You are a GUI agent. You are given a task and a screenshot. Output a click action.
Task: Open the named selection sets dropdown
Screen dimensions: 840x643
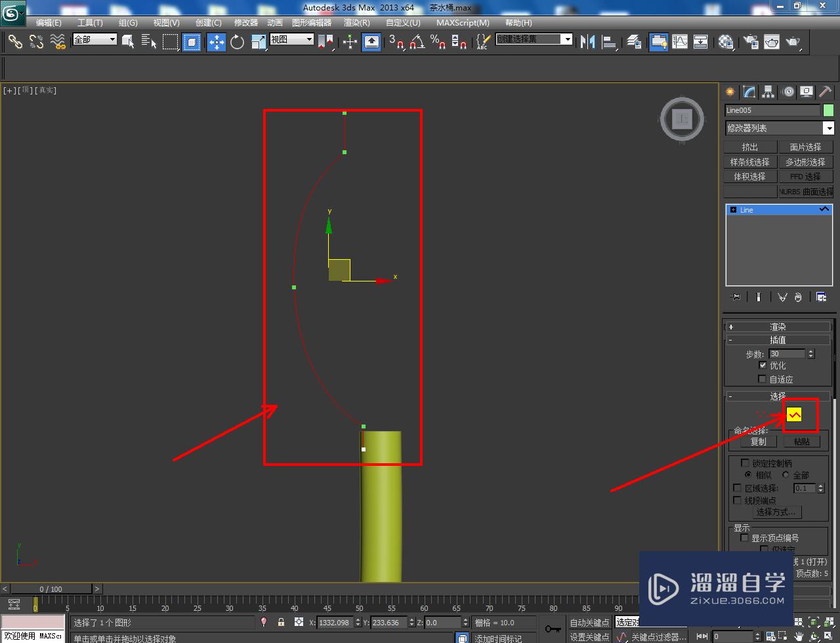point(534,39)
